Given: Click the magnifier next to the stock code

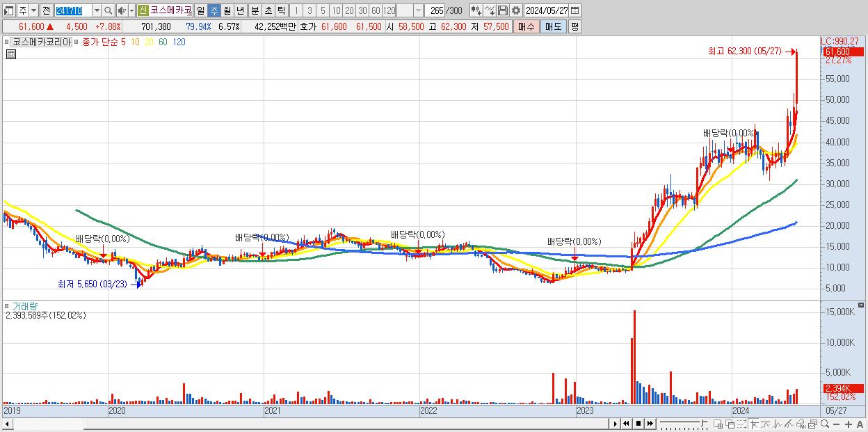Looking at the screenshot, I should pyautogui.click(x=108, y=10).
